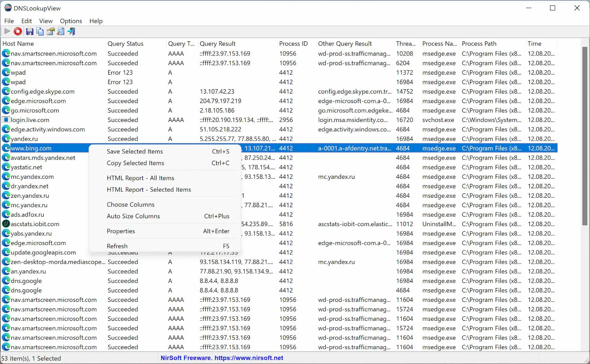
Task: Sort by the Query Result column header
Action: [x=237, y=44]
